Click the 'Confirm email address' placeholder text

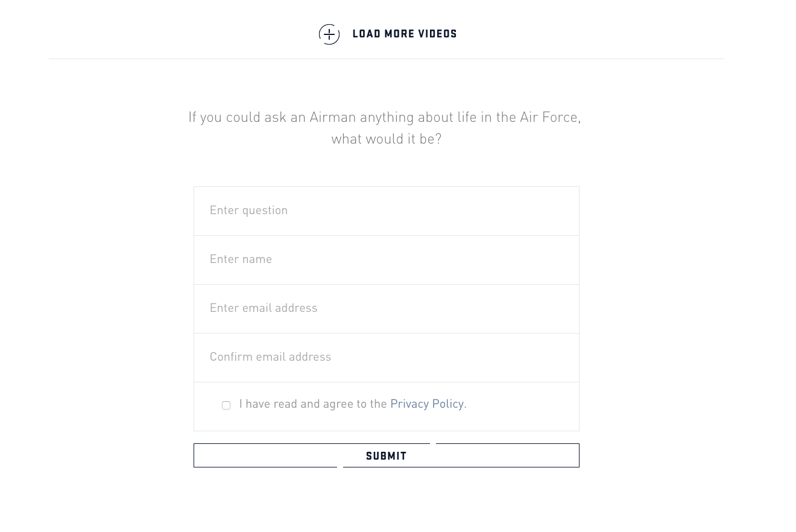click(270, 357)
